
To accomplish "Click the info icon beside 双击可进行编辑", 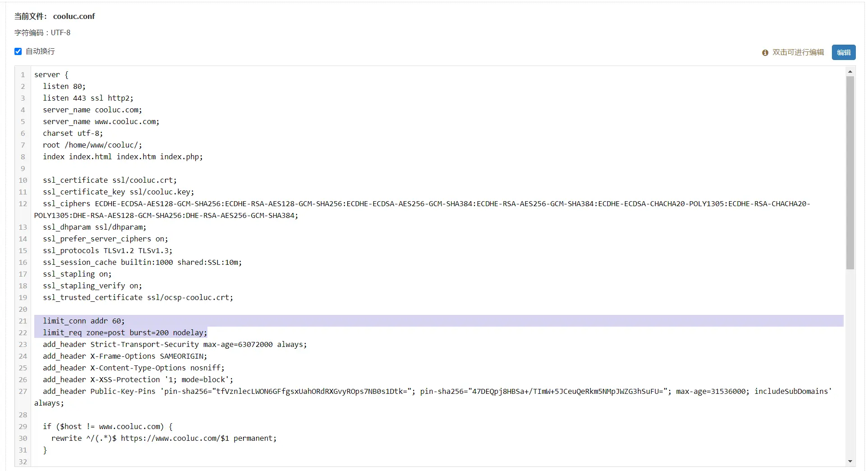I will pos(765,53).
